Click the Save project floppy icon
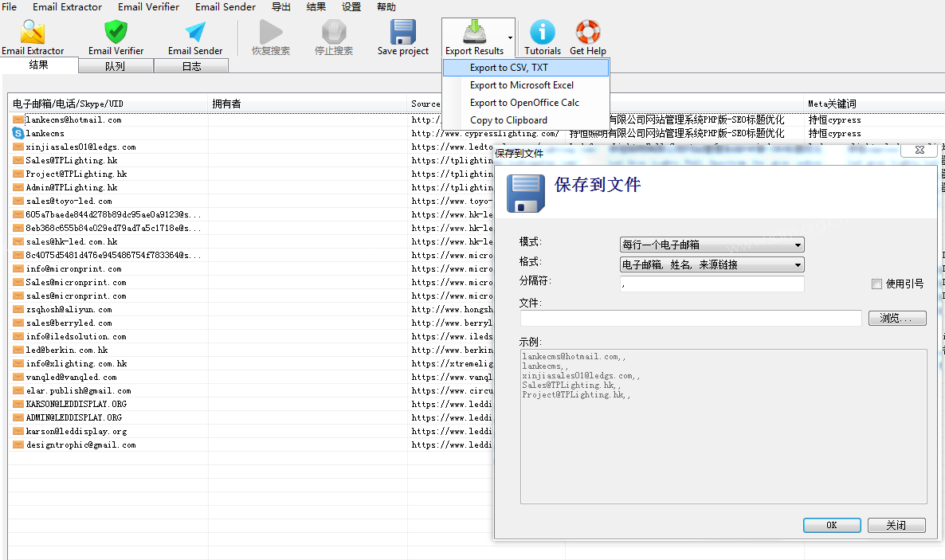This screenshot has width=945, height=560. coord(403,32)
